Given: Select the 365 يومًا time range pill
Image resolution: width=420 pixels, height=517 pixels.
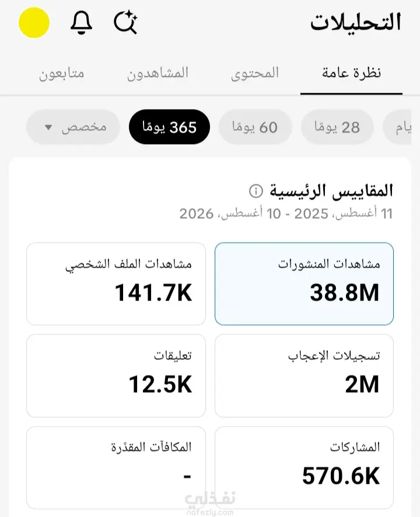Looking at the screenshot, I should [169, 127].
